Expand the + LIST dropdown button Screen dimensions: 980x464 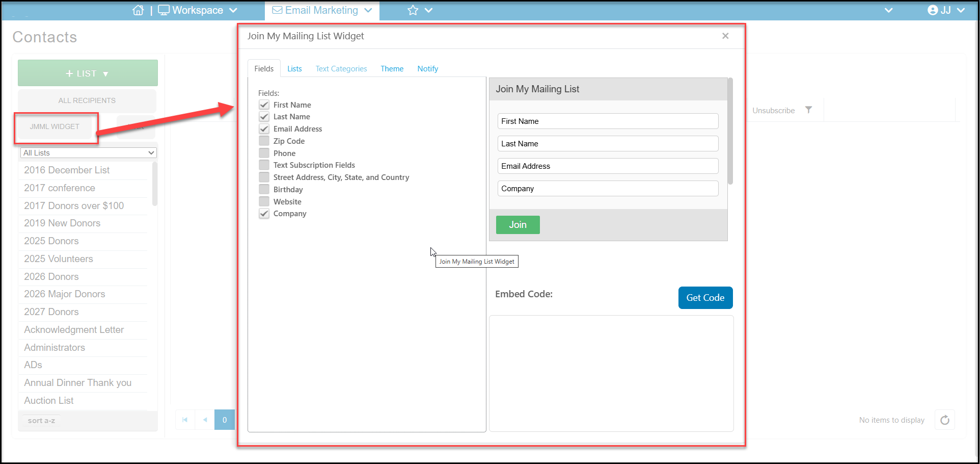[x=88, y=73]
